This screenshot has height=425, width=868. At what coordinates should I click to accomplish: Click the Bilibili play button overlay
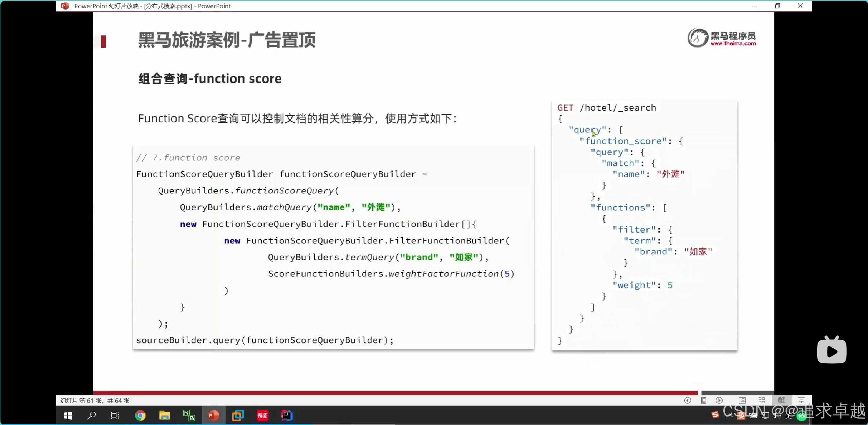[x=832, y=351]
